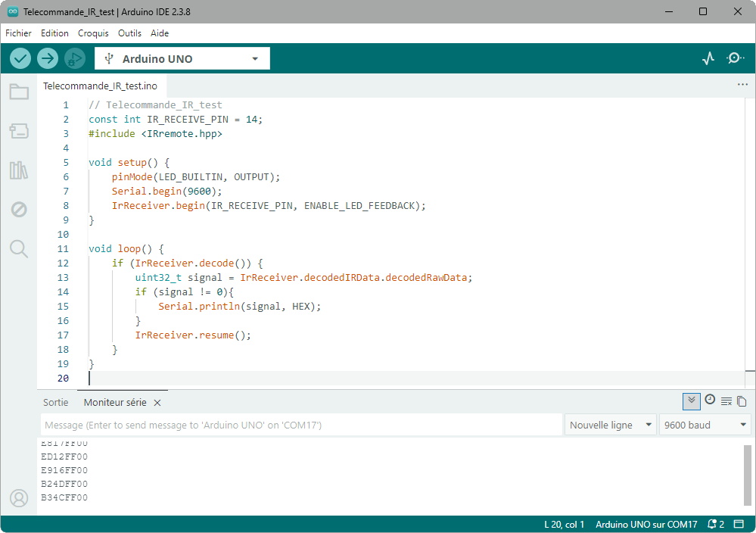Click the Verify sketch checkmark button
Screen dimensions: 756x533
[20, 58]
